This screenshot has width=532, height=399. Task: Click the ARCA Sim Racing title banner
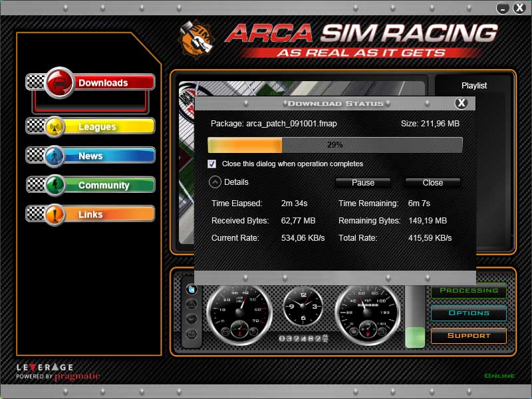(x=361, y=40)
